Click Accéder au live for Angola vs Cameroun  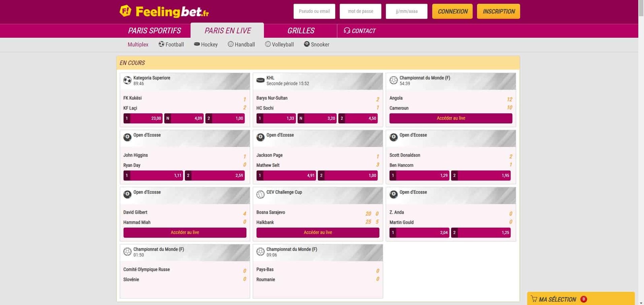[451, 118]
